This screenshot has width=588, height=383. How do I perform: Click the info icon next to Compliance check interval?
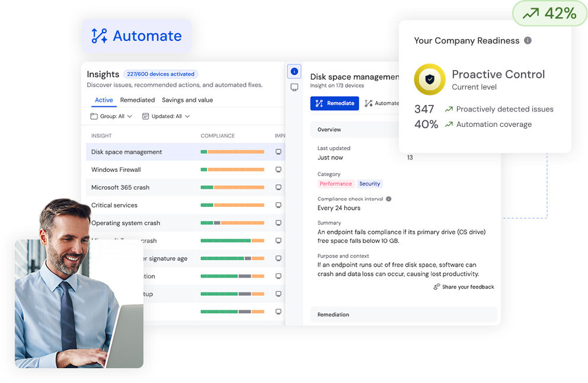point(389,199)
